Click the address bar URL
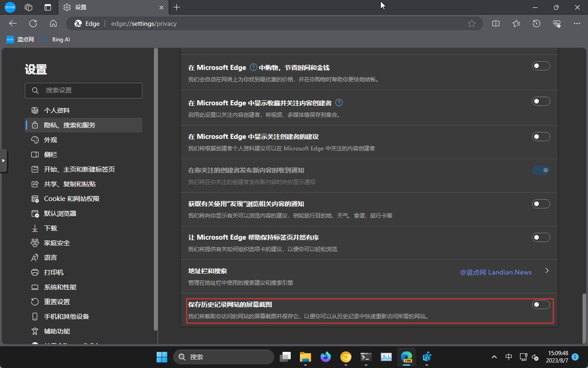The image size is (588, 368). (144, 23)
